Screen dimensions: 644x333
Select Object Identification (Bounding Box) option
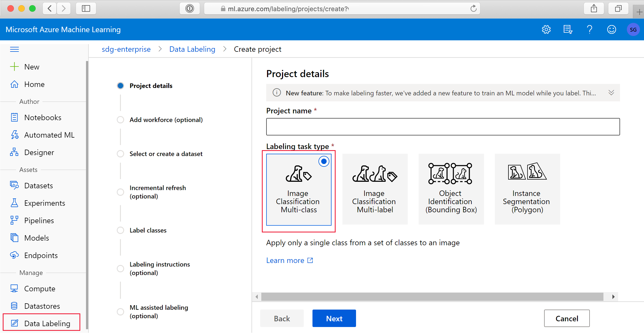tap(451, 189)
